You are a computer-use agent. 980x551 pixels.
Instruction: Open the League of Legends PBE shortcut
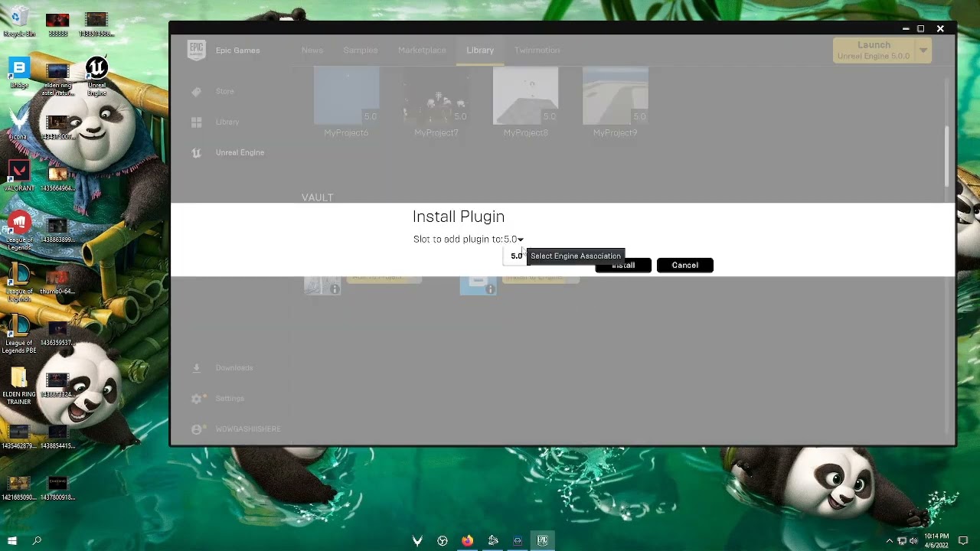click(x=19, y=334)
